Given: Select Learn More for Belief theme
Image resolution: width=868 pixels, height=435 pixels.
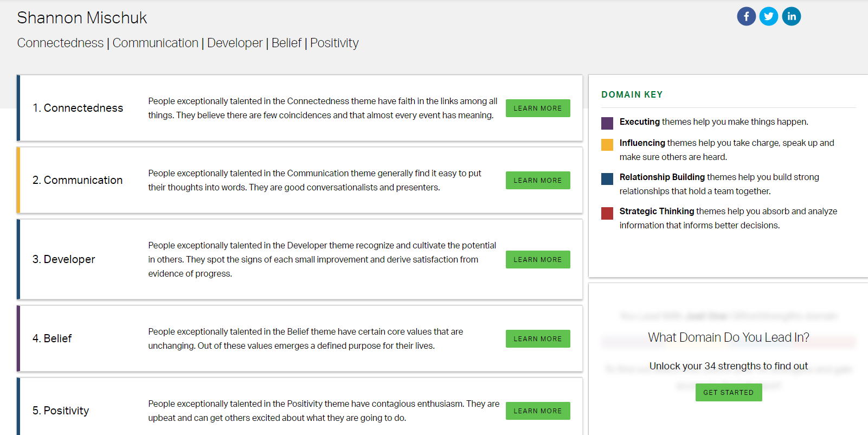Looking at the screenshot, I should (537, 339).
